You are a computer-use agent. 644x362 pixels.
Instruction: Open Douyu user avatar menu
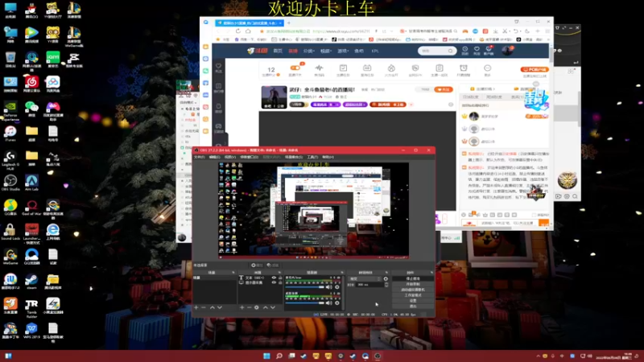coord(507,51)
